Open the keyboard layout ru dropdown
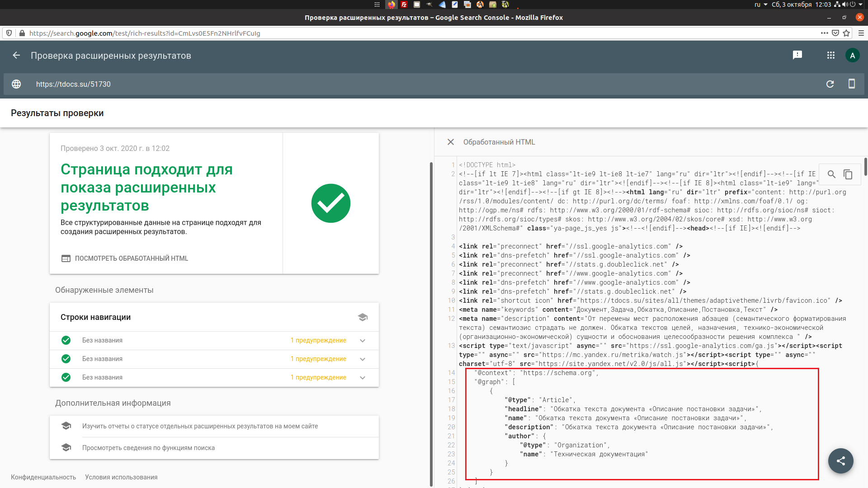 click(761, 5)
